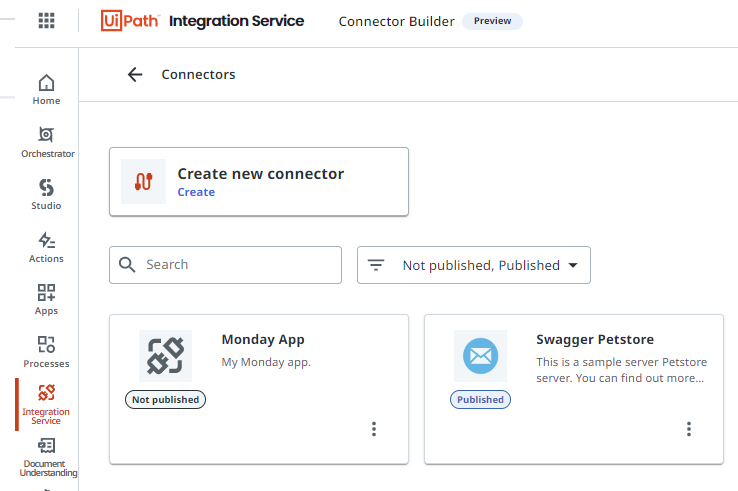Open Apps from the sidebar
738x491 pixels.
tap(46, 299)
